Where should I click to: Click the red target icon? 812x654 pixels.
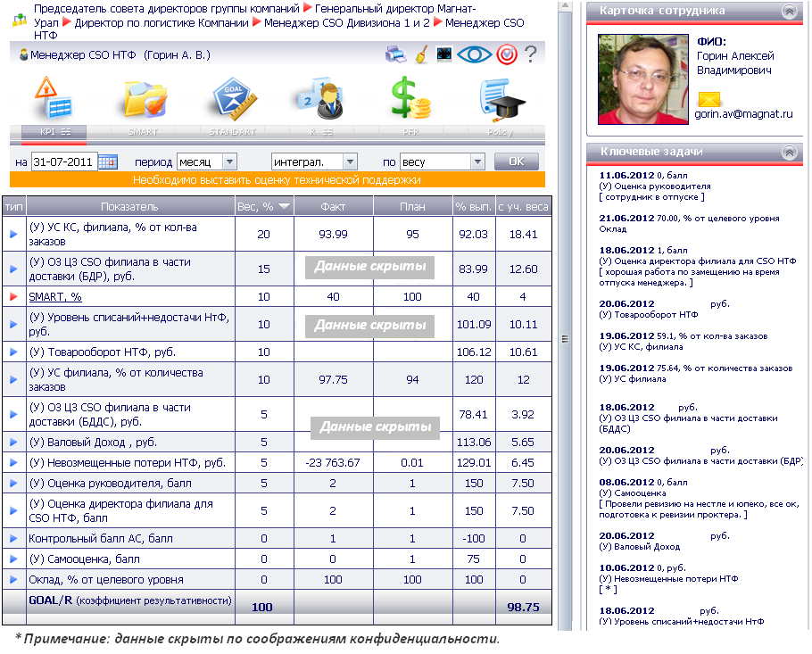[x=507, y=54]
